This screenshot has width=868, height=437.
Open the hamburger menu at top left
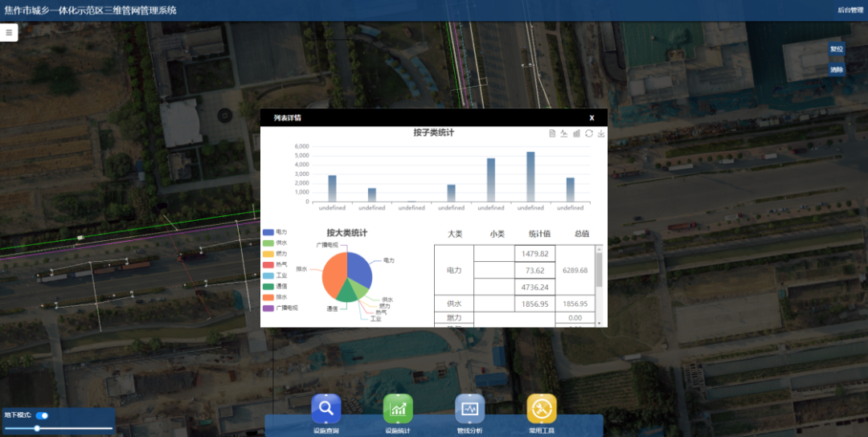(x=9, y=33)
